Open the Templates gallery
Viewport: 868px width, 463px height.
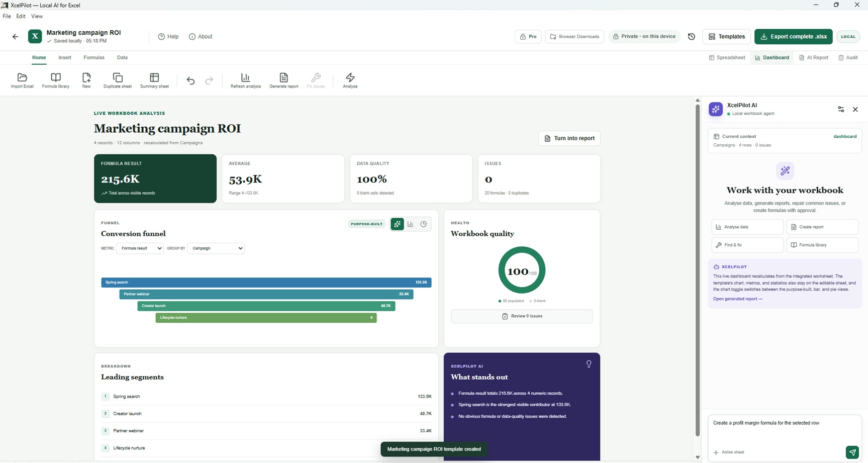point(727,37)
